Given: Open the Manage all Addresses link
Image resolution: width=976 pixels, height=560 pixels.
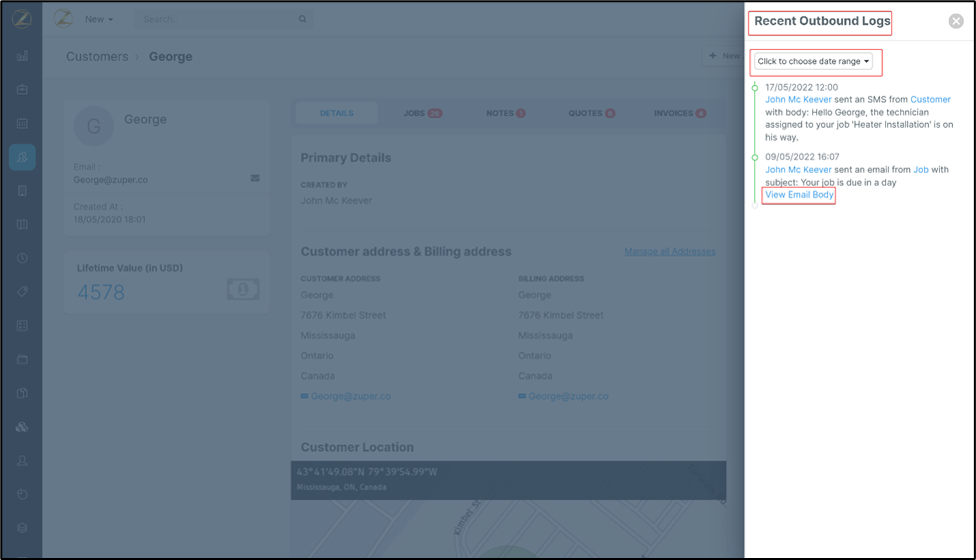Looking at the screenshot, I should pos(669,252).
